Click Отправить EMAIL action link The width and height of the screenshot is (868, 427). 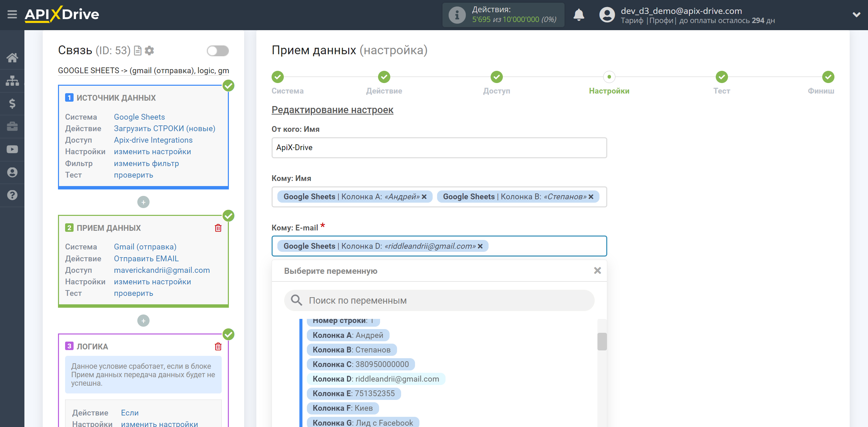coord(146,259)
